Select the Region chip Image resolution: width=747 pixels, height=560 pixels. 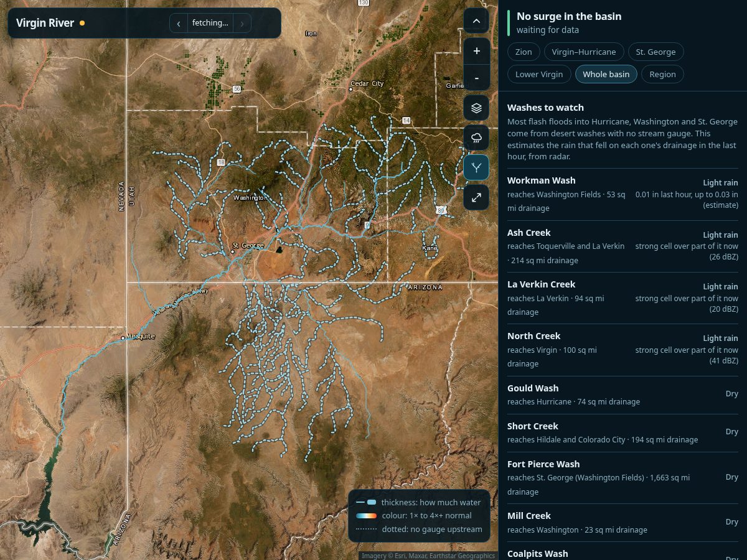coord(662,74)
